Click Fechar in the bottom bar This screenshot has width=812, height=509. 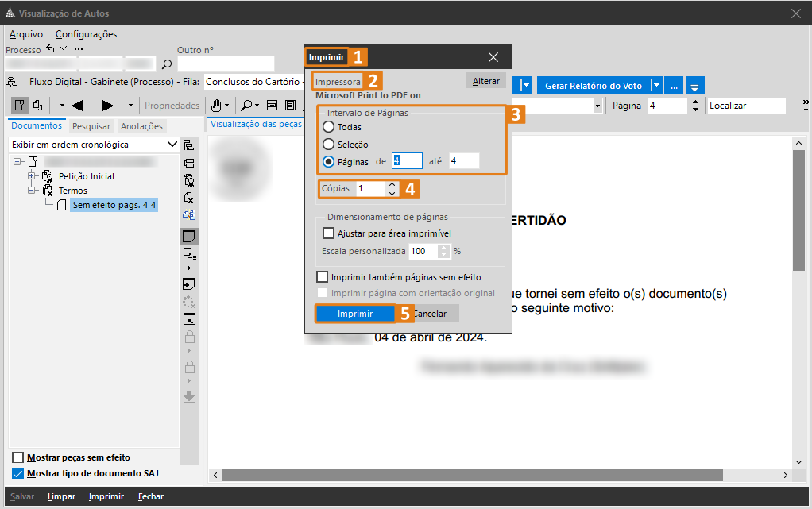pyautogui.click(x=151, y=496)
